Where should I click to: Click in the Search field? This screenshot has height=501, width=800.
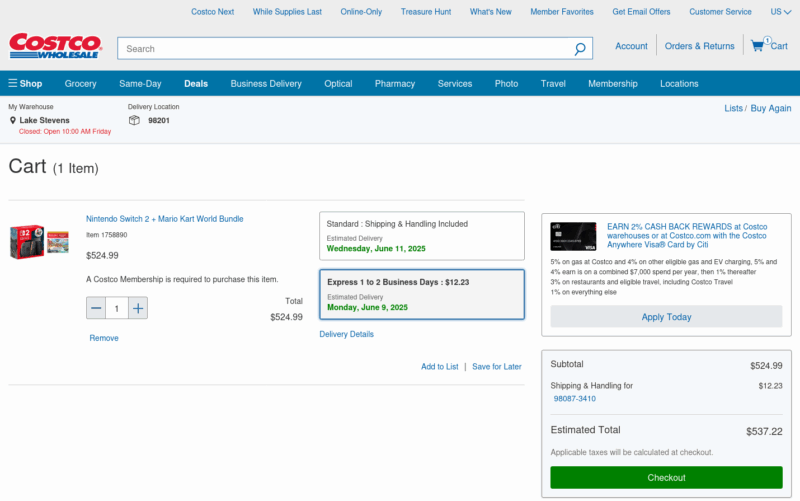[x=344, y=48]
